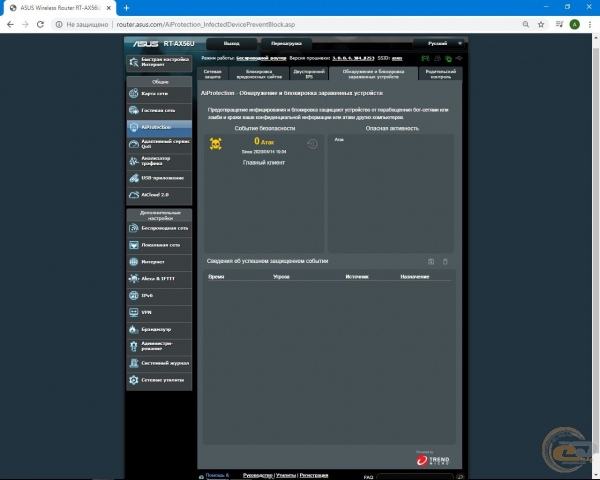
Task: Open the firmware version link
Action: click(x=353, y=58)
